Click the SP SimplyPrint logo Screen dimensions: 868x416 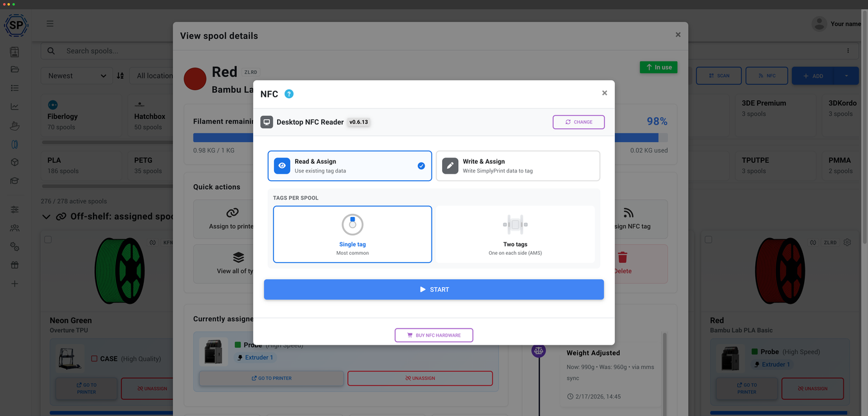(15, 25)
